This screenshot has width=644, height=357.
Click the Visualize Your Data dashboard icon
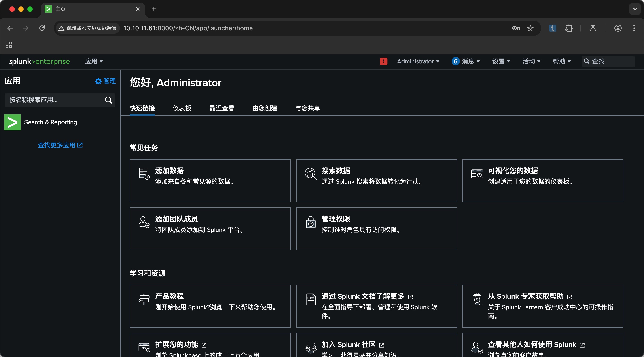[x=477, y=173]
